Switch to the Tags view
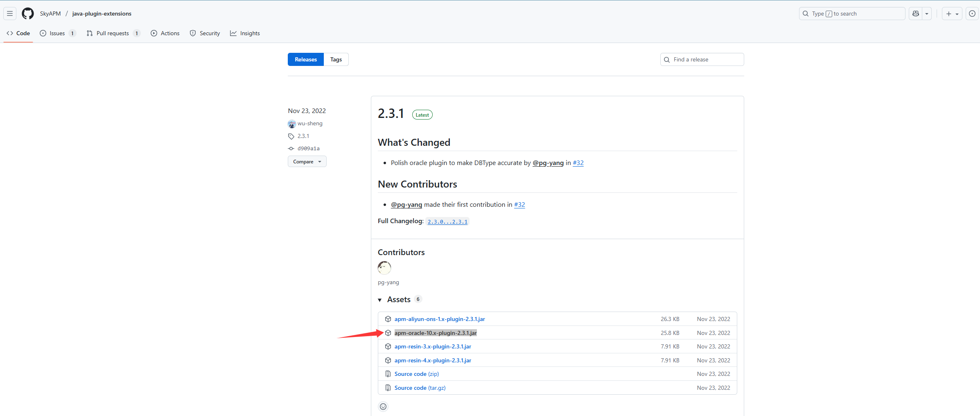The height and width of the screenshot is (416, 980). pos(336,59)
